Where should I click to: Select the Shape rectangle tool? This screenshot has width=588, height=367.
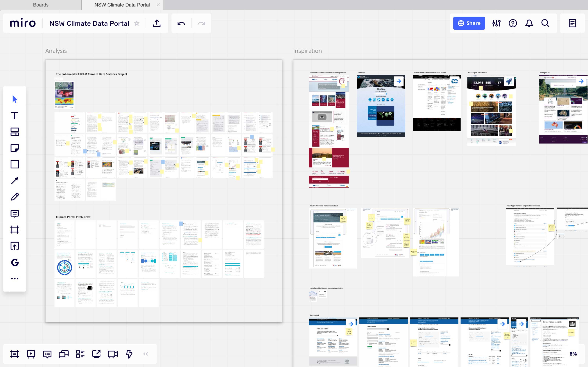(x=15, y=164)
